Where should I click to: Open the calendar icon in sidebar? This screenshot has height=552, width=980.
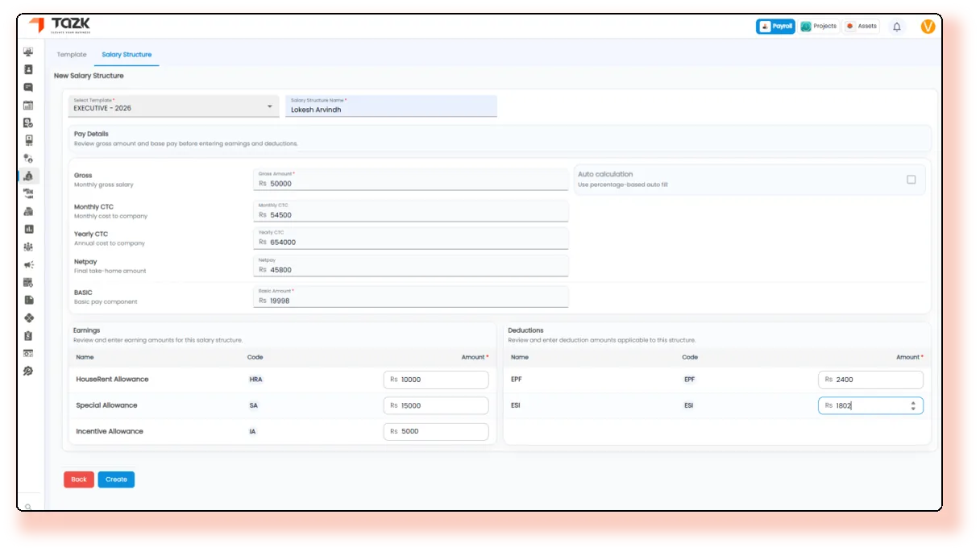[28, 105]
